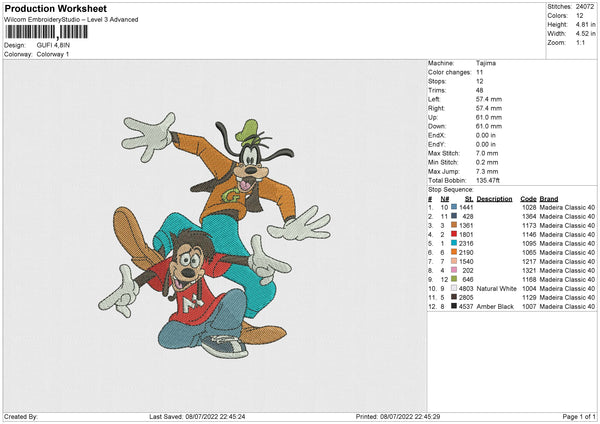Click "Madeira Classic 40" in stop 7 row
Screen dimensions: 600x424
tap(567, 261)
